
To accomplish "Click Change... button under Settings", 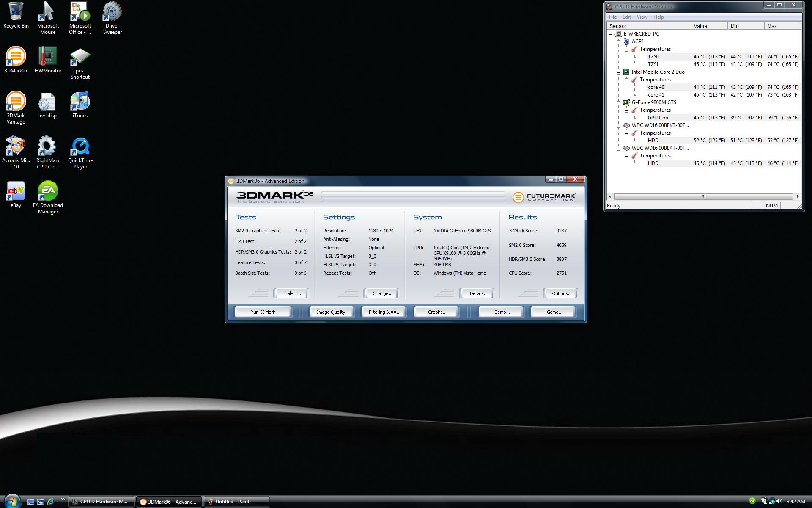I will 382,293.
